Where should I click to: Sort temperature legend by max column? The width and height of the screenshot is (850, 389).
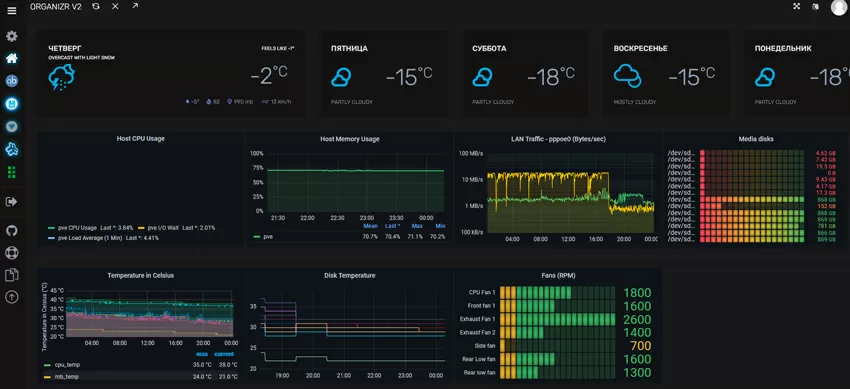[x=202, y=354]
